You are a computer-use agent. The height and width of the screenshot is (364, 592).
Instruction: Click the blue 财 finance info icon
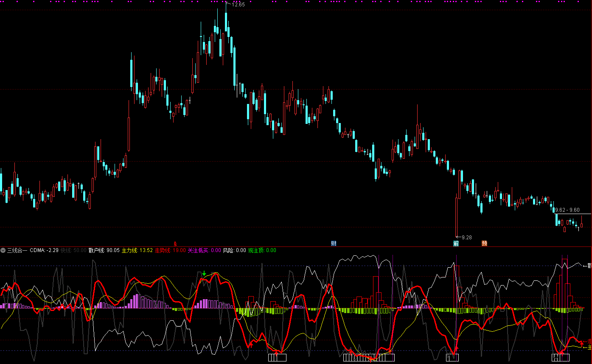pos(334,244)
